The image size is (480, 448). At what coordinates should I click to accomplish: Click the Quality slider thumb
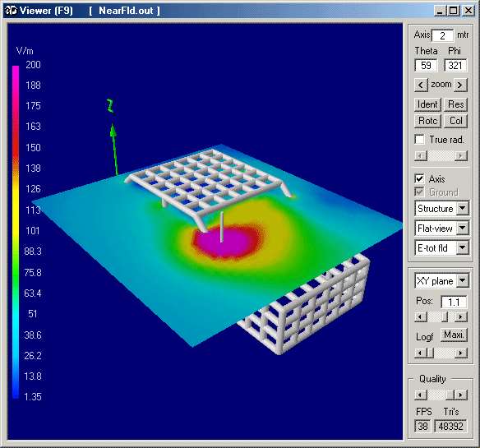point(450,395)
